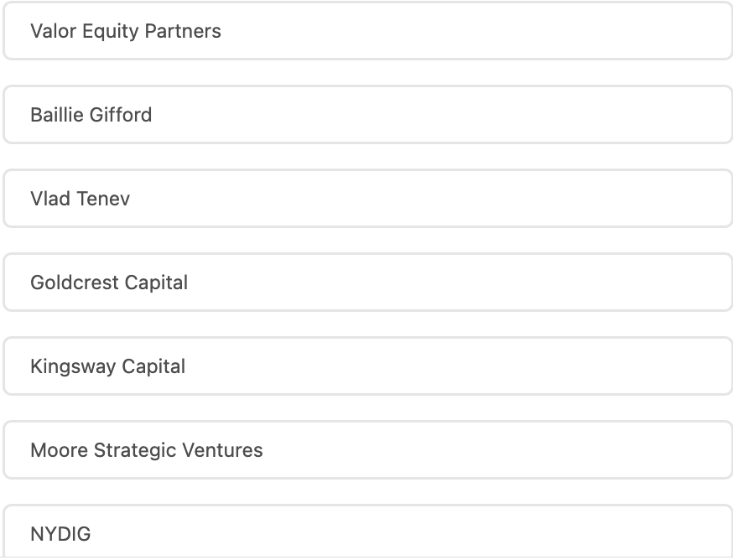Viewport: 733px width, 560px height.
Task: Click the "Baillie Gifford" text label
Action: (x=91, y=115)
